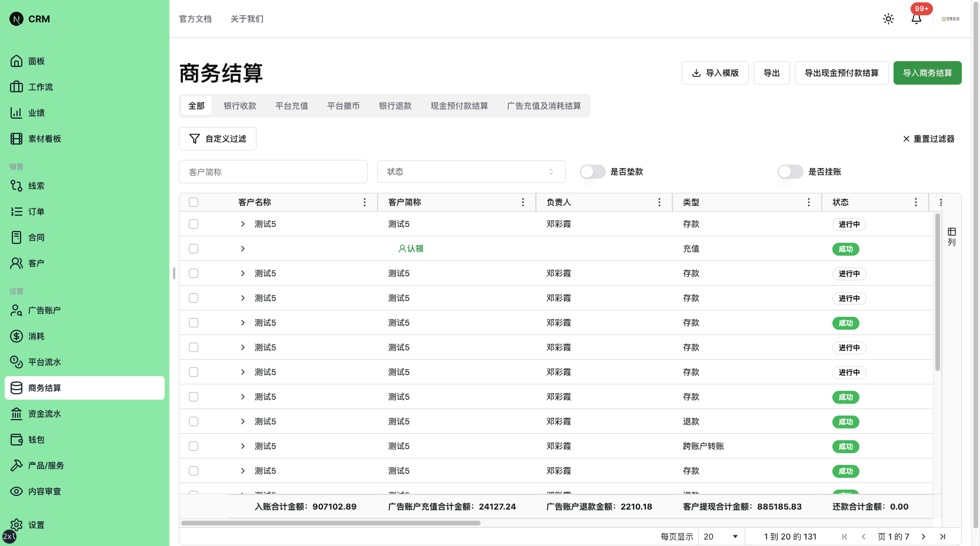Switch to the 银行收款 tab
Screen dimensions: 980x546
pos(239,106)
